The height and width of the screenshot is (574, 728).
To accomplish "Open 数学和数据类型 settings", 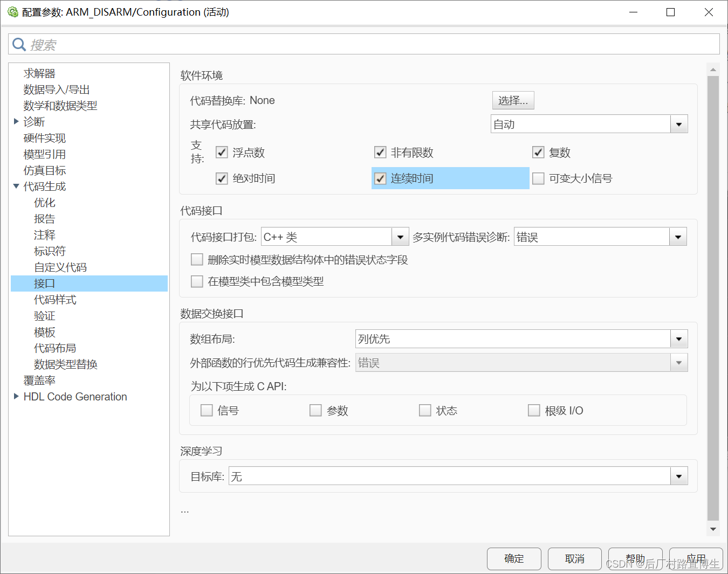I will 60,106.
